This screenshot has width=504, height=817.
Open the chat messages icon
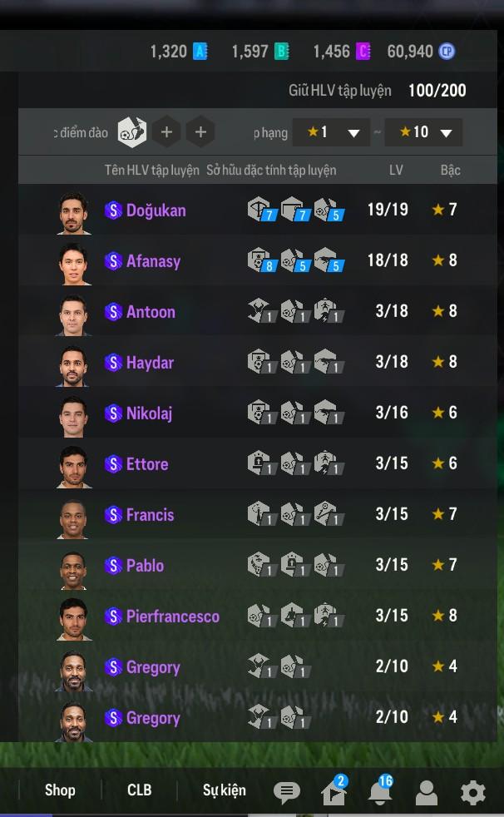pos(286,792)
